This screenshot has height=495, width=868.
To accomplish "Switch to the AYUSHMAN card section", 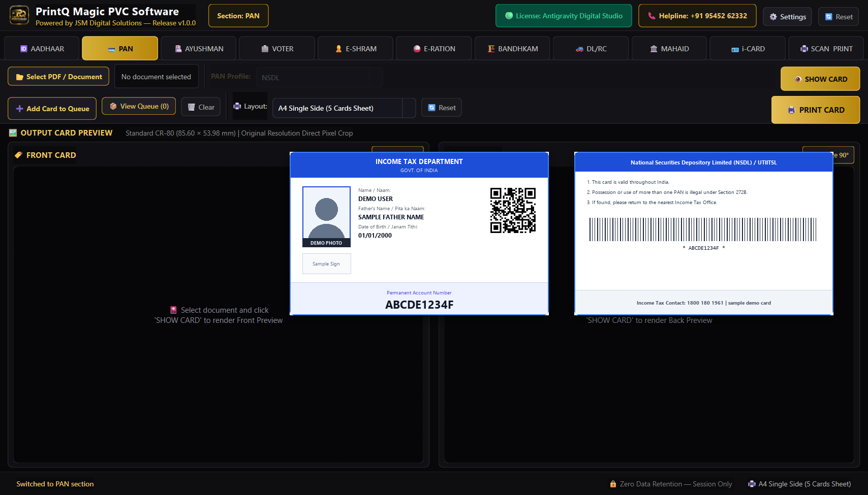I will pos(199,49).
